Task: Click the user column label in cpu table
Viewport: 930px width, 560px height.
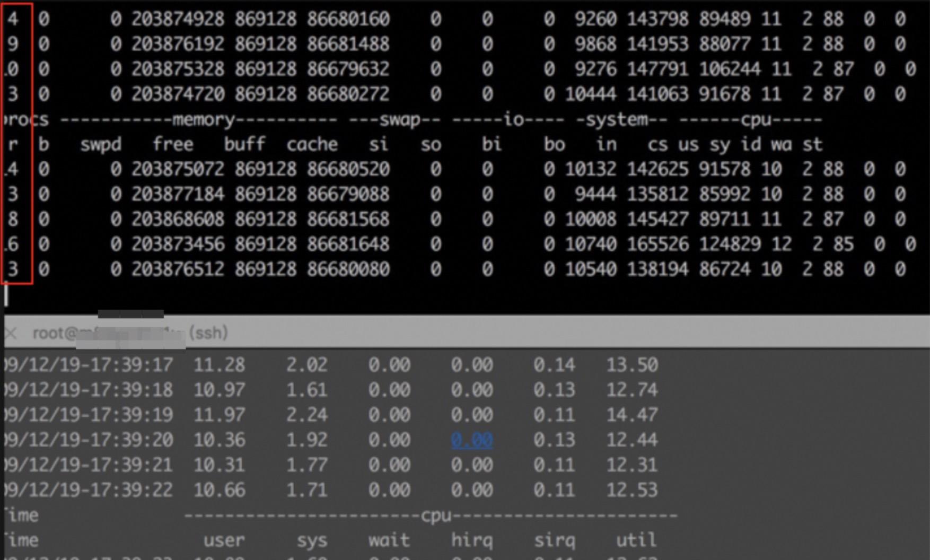Action: (225, 540)
